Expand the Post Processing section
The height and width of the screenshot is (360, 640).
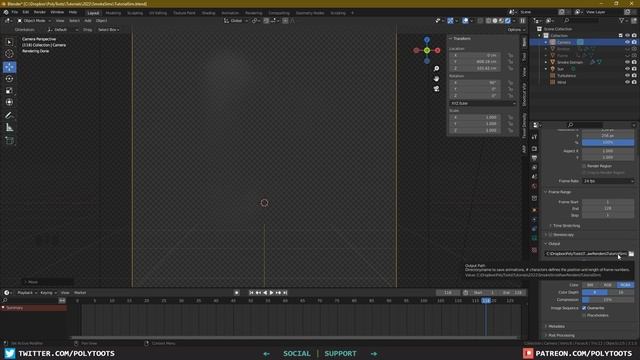point(560,335)
